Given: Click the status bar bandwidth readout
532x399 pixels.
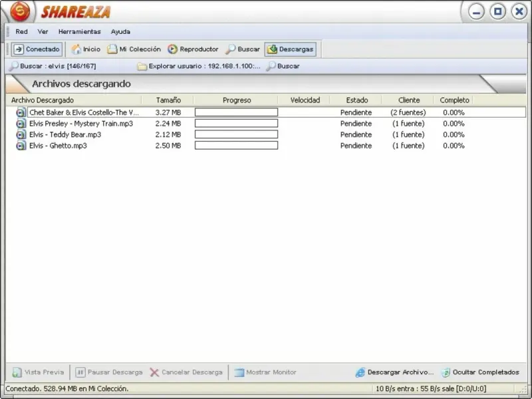Looking at the screenshot, I should [x=431, y=389].
